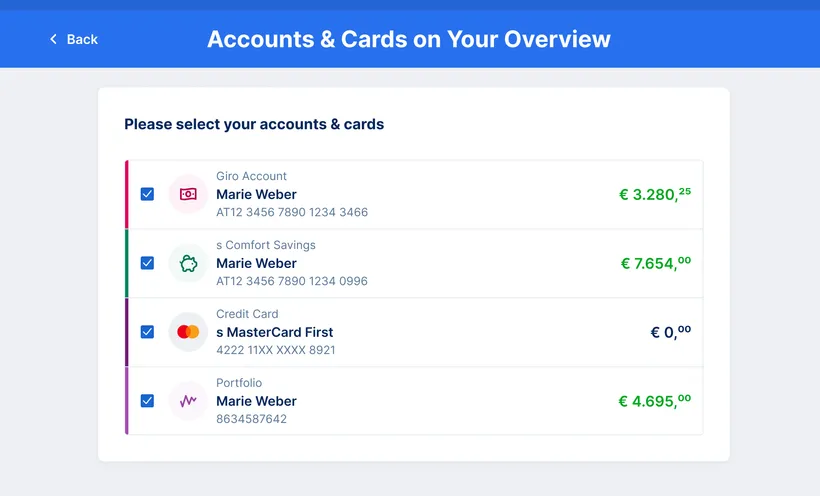Click the card number 4222 11XX XXXX 8921
Screen dimensions: 820x496
[276, 350]
